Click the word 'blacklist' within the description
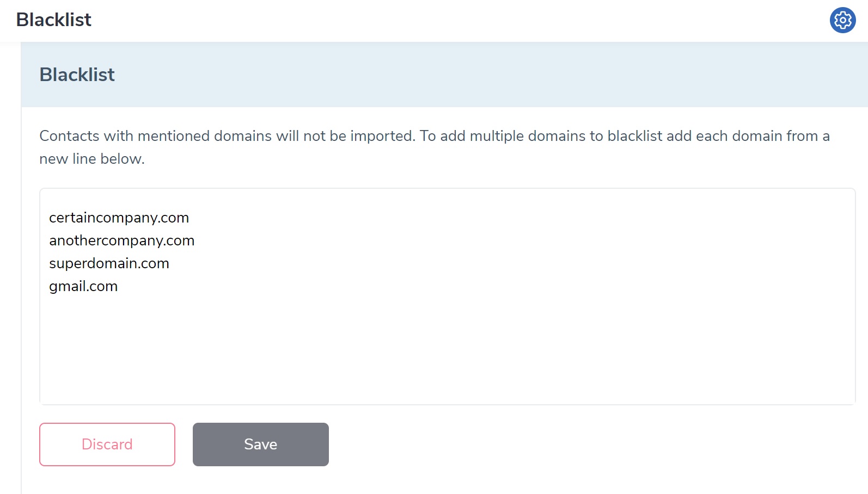The height and width of the screenshot is (494, 868). point(635,136)
